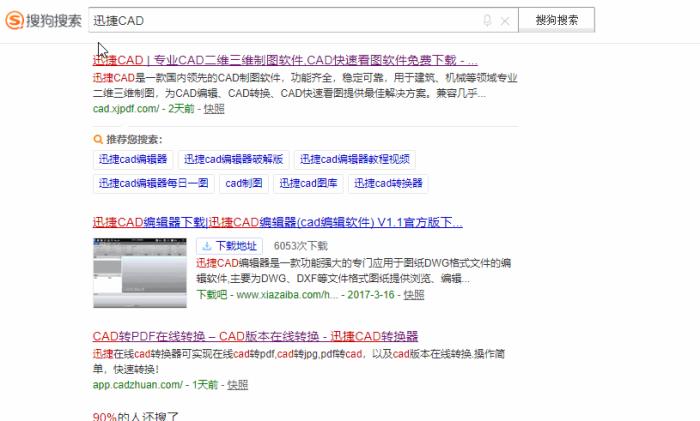Clear the search box with X icon

[505, 20]
